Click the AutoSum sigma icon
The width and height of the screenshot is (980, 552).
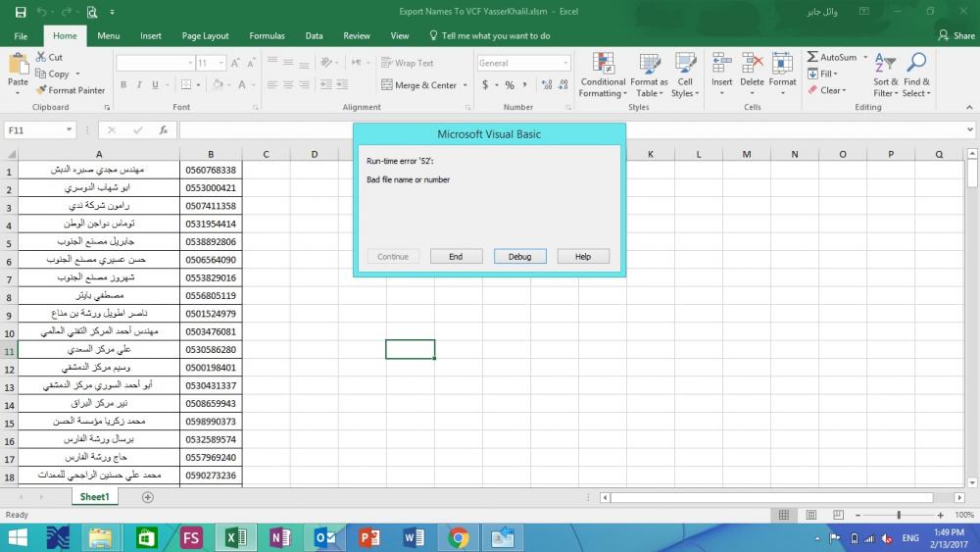(813, 58)
